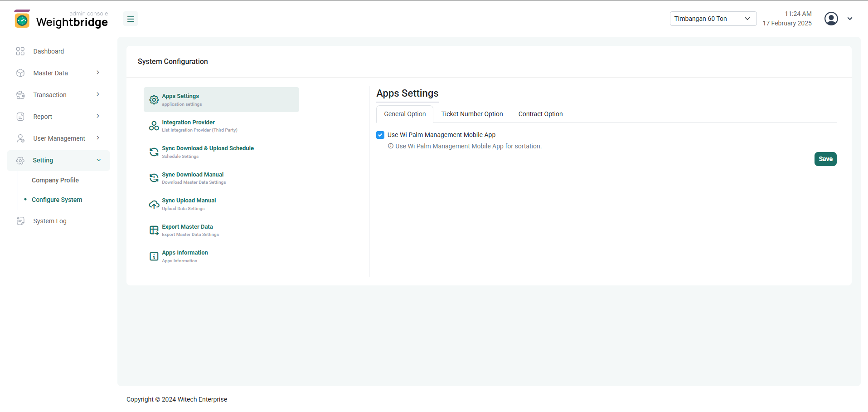Click the Integration Provider icon
Screen dimensions: 868x412
pyautogui.click(x=154, y=126)
